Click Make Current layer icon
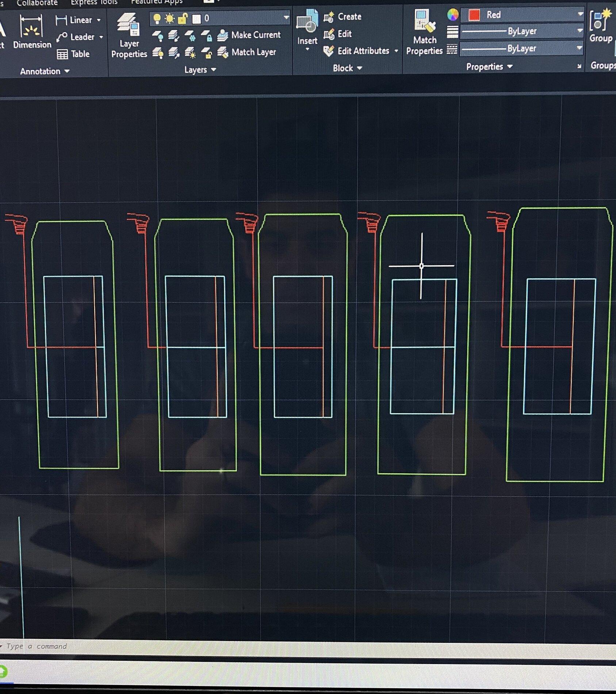This screenshot has width=616, height=694. [223, 35]
